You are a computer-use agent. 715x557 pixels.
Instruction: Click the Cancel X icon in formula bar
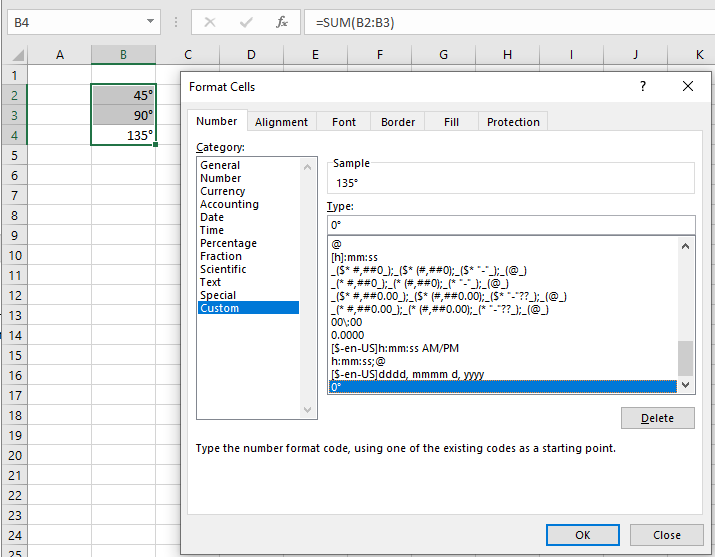[x=210, y=22]
